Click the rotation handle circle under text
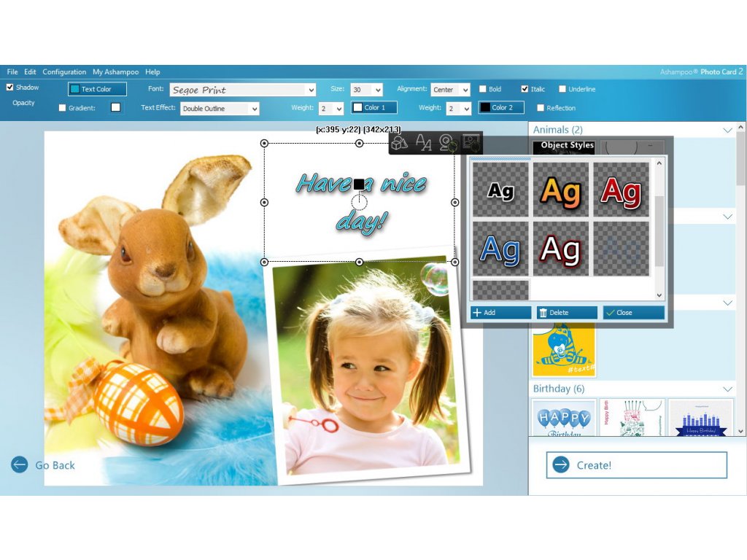 click(x=359, y=203)
